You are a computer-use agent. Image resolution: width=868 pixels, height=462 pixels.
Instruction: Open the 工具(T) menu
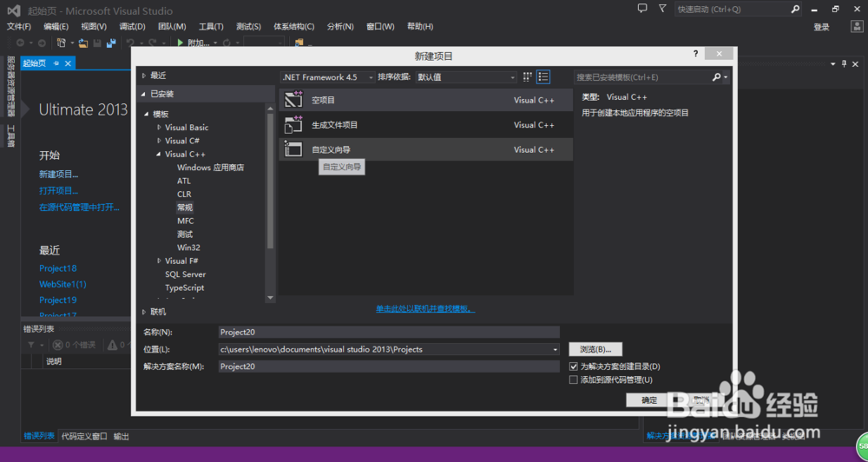coord(211,27)
